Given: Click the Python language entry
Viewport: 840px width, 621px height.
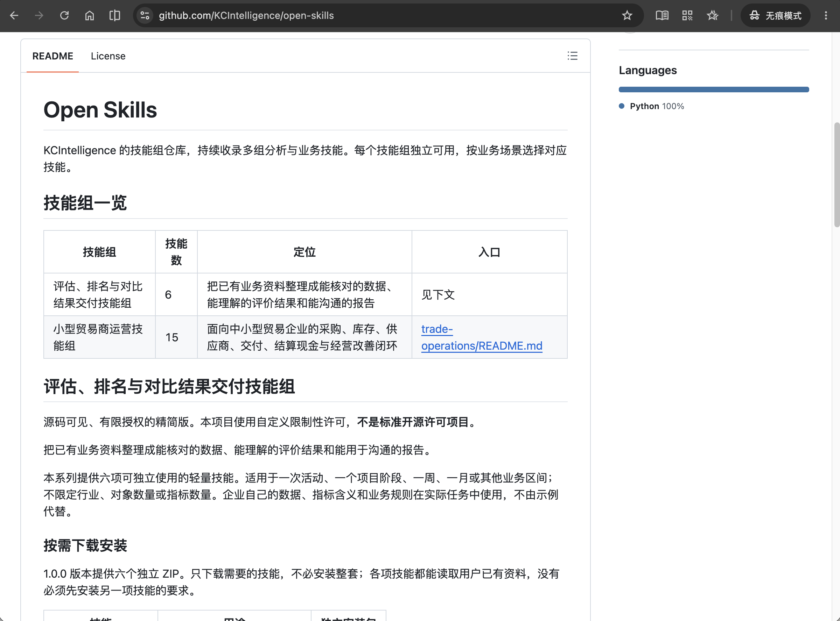Looking at the screenshot, I should pyautogui.click(x=657, y=106).
